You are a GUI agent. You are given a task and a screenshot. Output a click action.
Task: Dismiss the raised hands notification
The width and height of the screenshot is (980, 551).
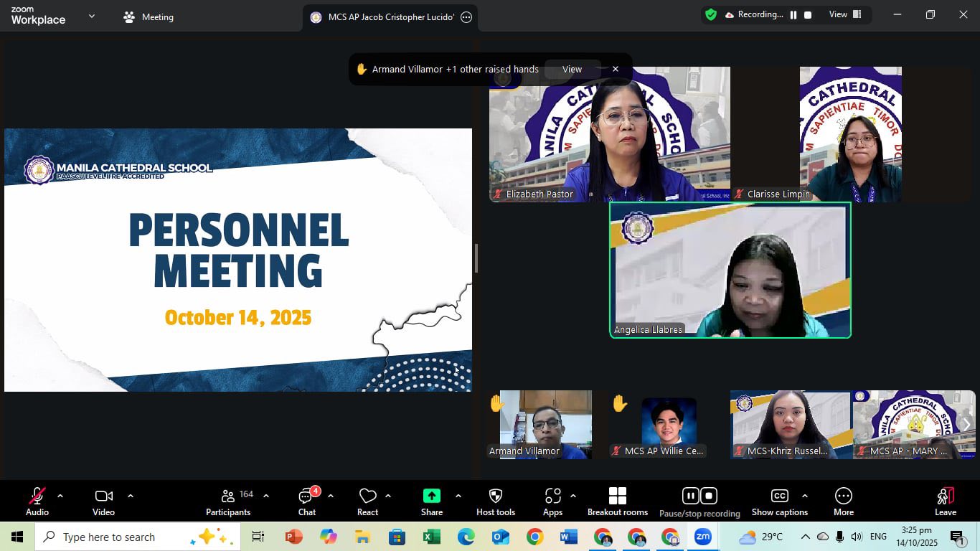pos(616,70)
